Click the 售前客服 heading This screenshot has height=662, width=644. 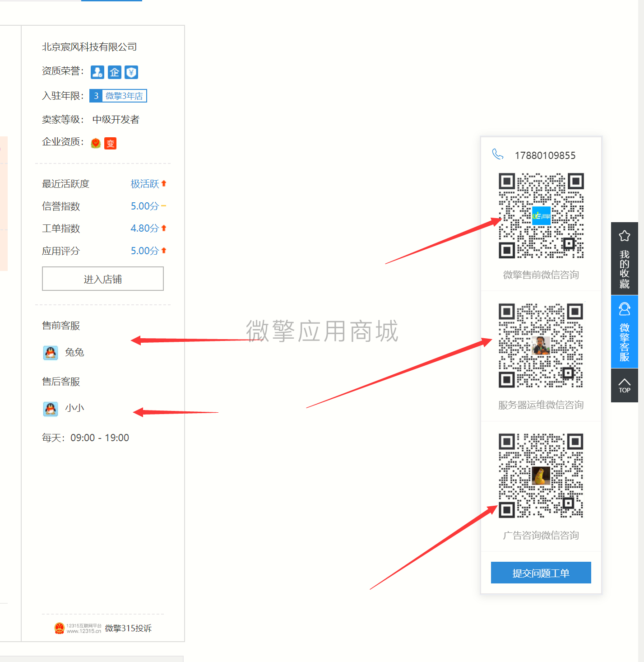tap(61, 326)
